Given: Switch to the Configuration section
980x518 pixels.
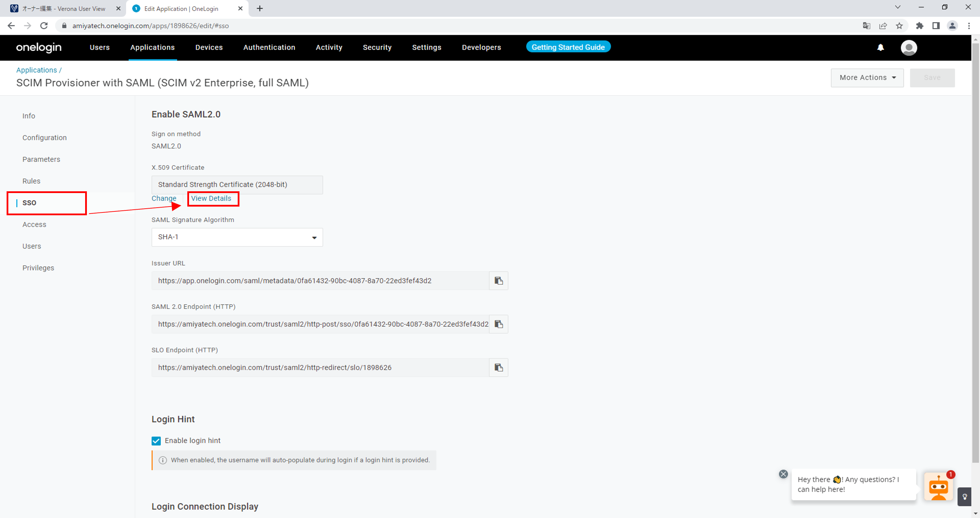Looking at the screenshot, I should point(44,137).
